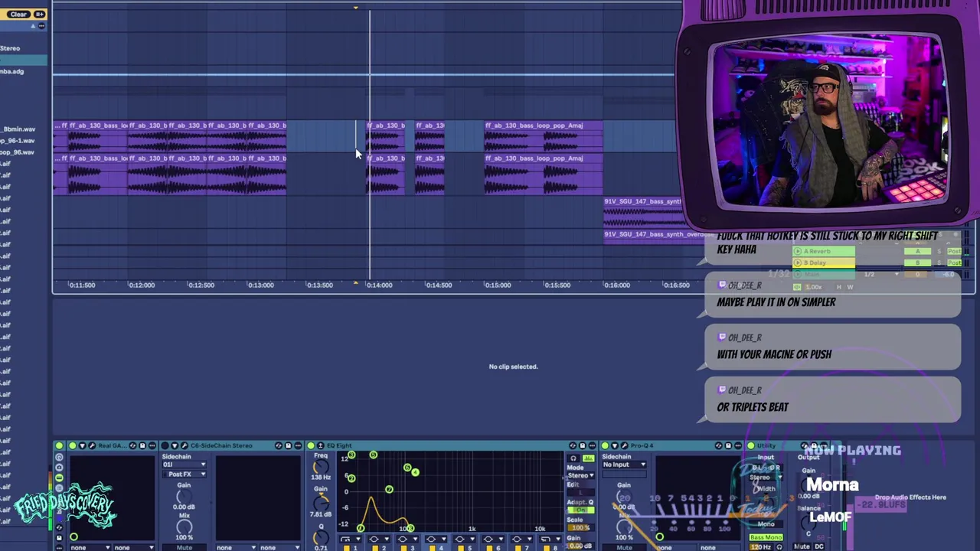Hot-swap C6-SideChain Stereo preset icon
This screenshot has width=980, height=551.
click(x=279, y=445)
